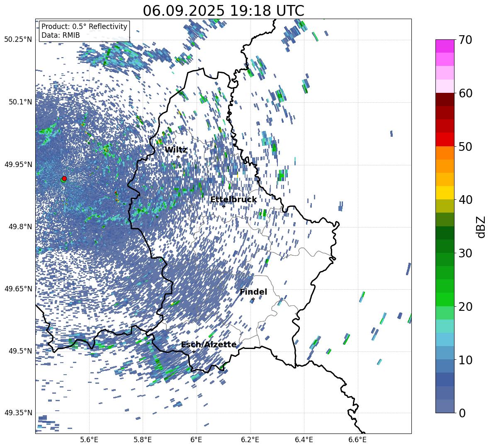Click the colorbar tick label 40

465,200
